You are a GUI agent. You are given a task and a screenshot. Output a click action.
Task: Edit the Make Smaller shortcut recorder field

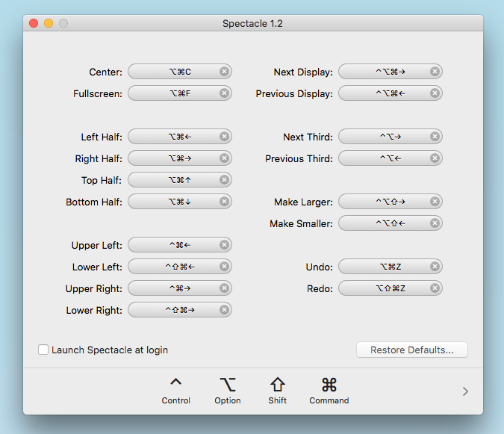pos(391,223)
